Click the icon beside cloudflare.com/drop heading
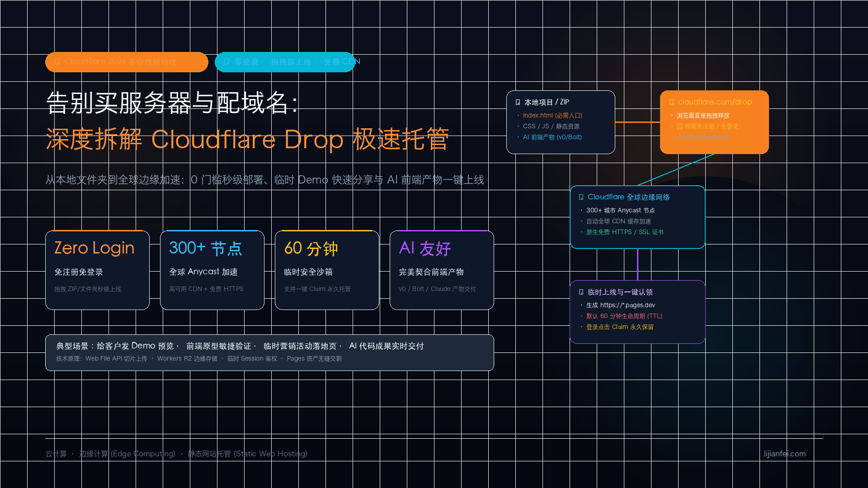The image size is (868, 488). coord(671,103)
